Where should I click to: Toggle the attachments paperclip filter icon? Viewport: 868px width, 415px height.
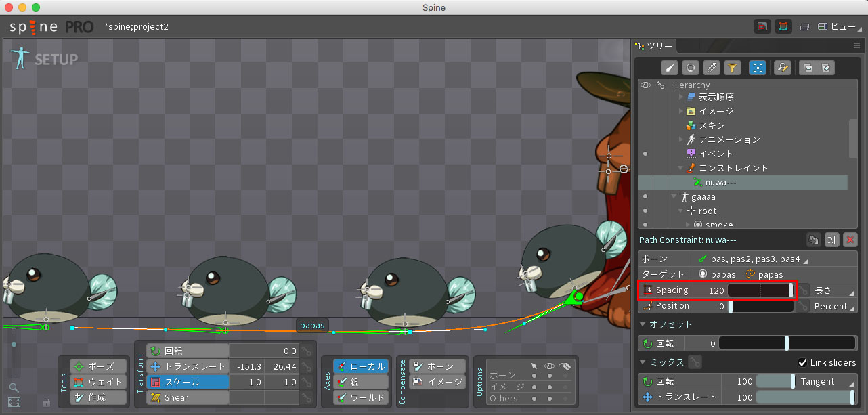[711, 67]
